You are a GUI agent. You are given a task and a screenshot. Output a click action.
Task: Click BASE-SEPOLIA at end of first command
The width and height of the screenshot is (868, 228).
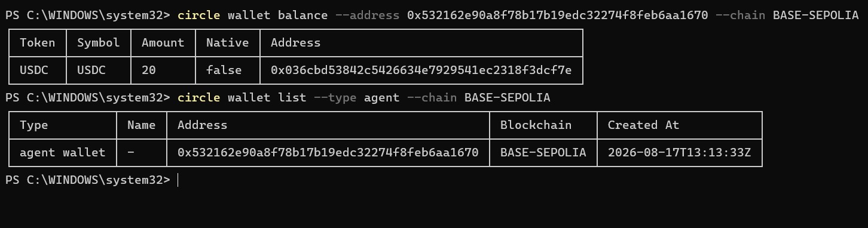[x=816, y=15]
